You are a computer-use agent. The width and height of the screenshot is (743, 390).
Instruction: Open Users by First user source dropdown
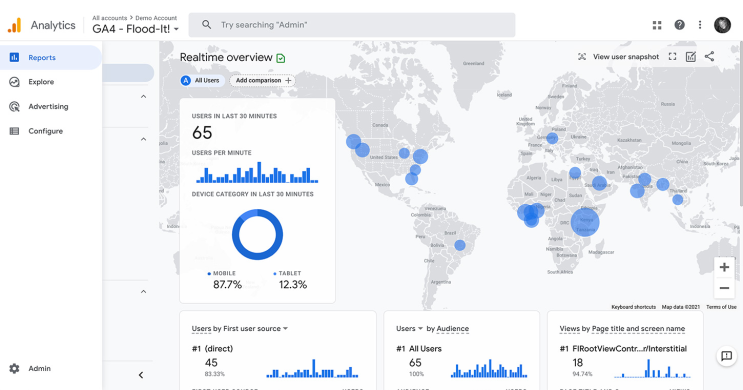(240, 328)
